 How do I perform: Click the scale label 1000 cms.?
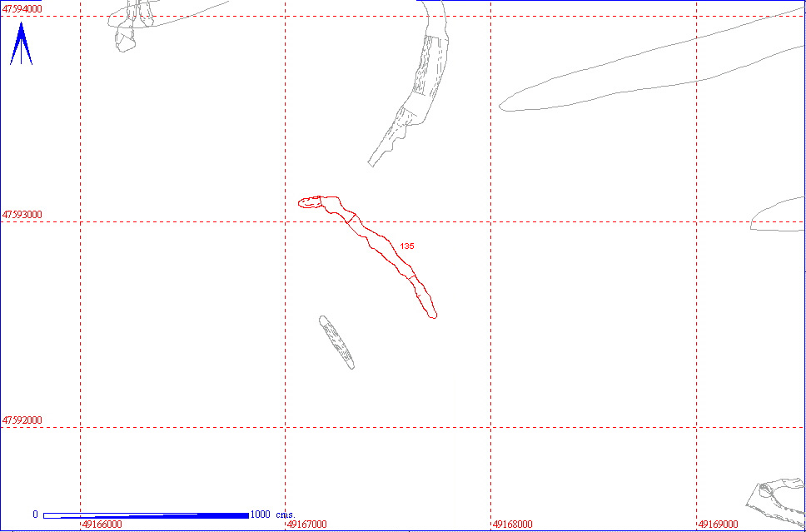272,515
